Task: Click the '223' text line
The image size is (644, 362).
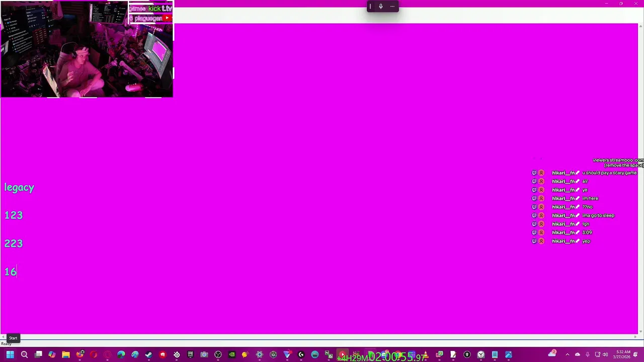Action: (14, 243)
